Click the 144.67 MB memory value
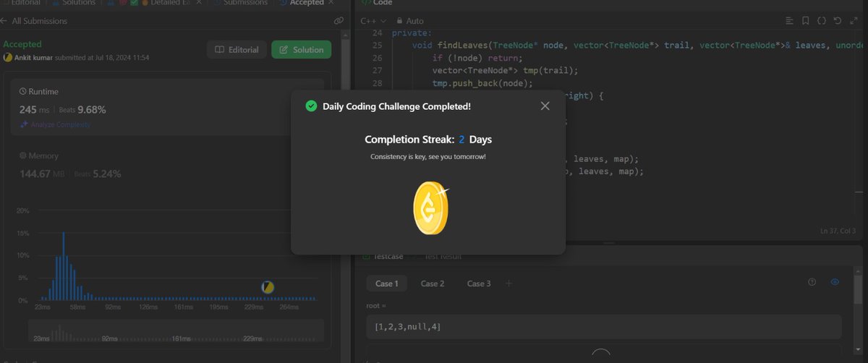 coord(42,174)
